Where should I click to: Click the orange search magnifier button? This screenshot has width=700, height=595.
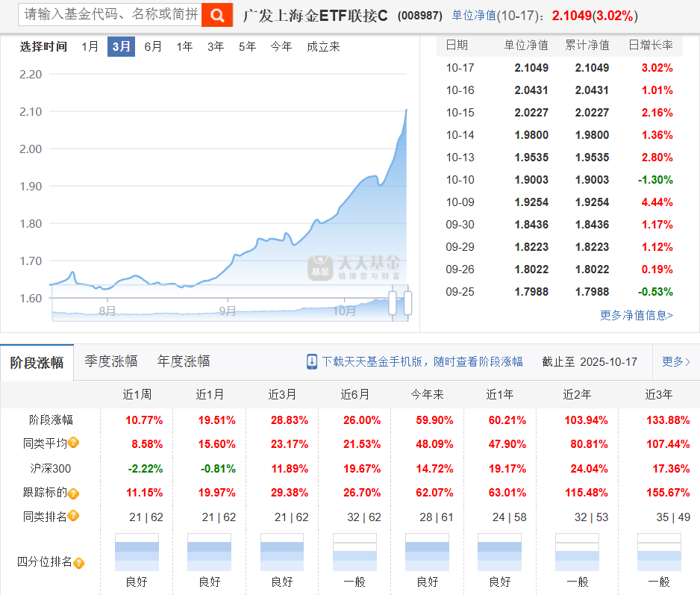217,15
